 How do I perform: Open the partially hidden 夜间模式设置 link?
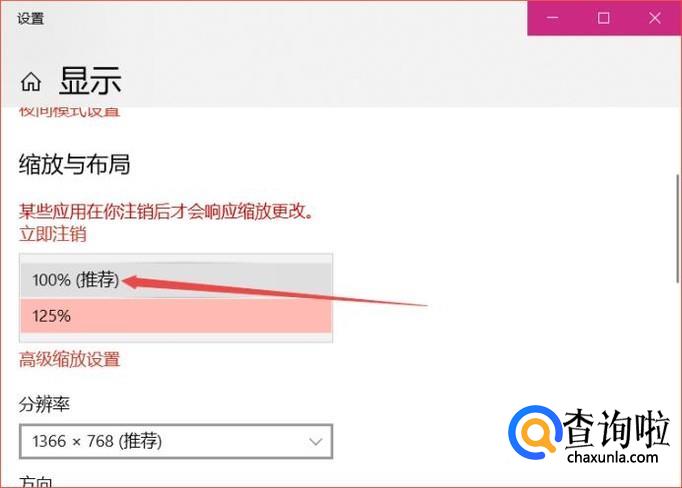[70, 111]
